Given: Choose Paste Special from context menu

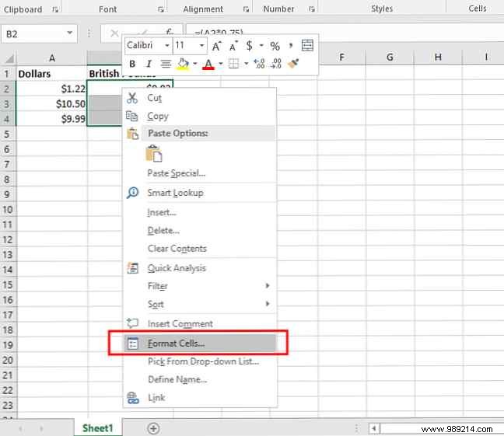Looking at the screenshot, I should click(200, 173).
